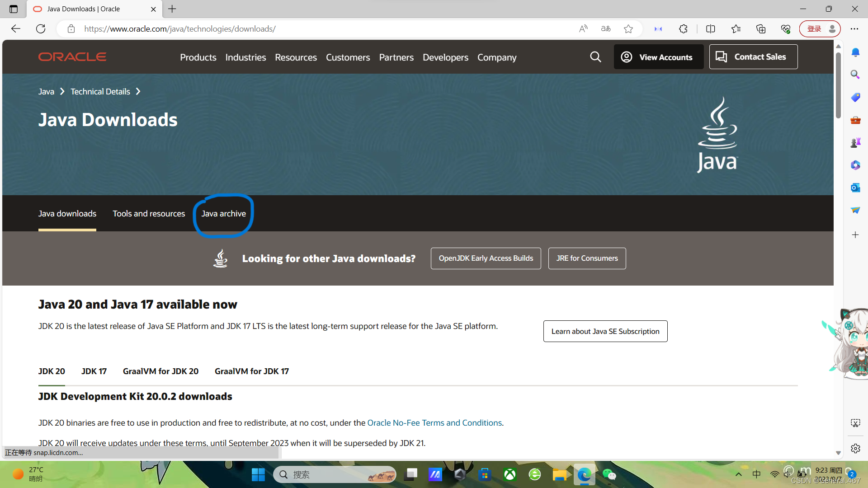Click the View Accounts button
The width and height of the screenshot is (868, 488).
pyautogui.click(x=658, y=57)
